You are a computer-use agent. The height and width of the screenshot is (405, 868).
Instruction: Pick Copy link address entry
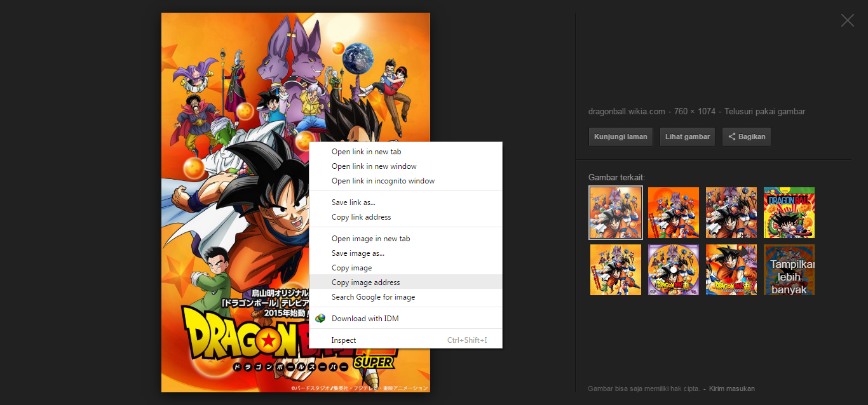tap(405, 217)
